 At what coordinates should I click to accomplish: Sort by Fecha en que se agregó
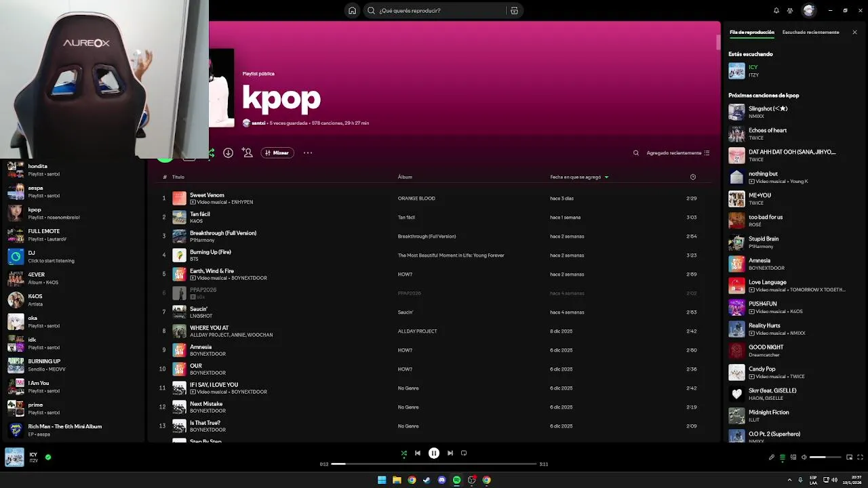point(579,177)
